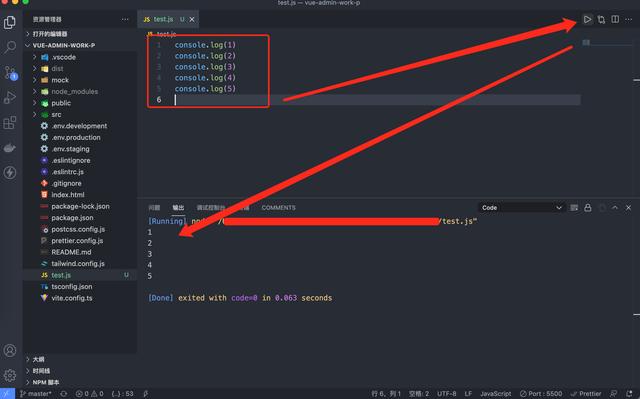The image size is (640, 399).
Task: Switch to the 问题 problems tab
Action: pos(154,208)
